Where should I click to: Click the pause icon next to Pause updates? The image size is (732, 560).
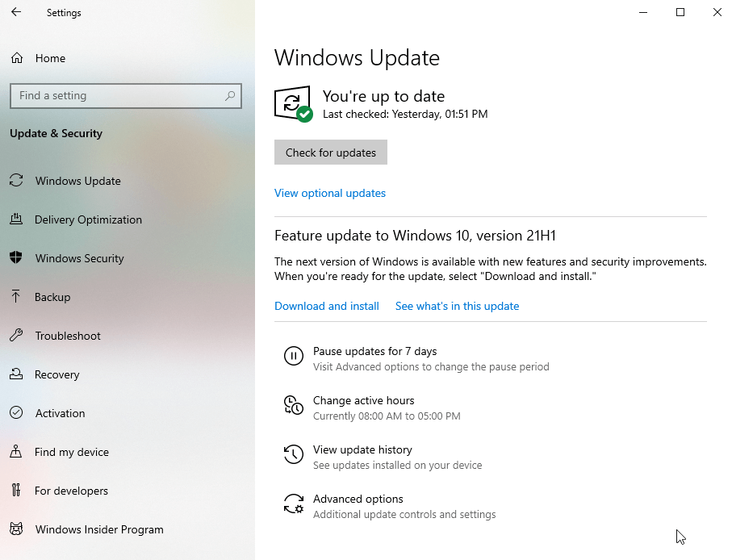[294, 356]
